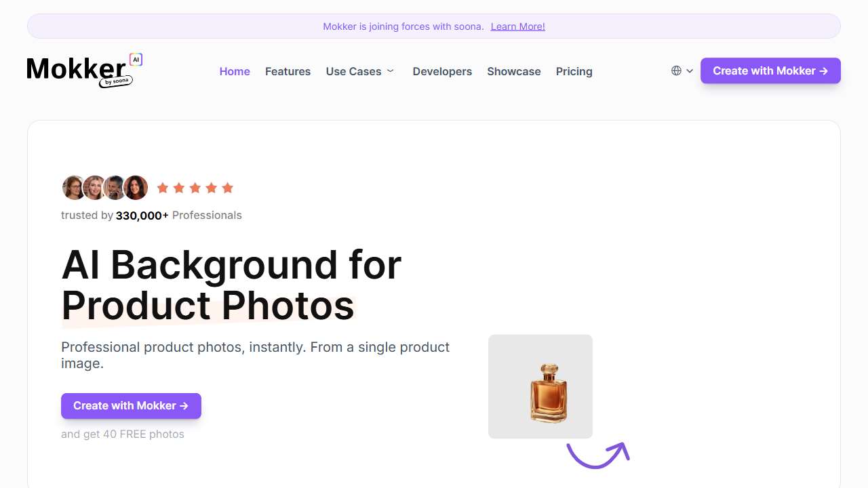This screenshot has height=488, width=868.
Task: Open the Use Cases menu
Action: coord(353,71)
